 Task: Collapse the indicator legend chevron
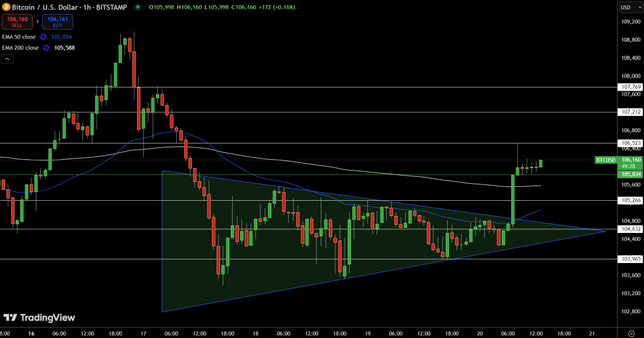(8, 59)
